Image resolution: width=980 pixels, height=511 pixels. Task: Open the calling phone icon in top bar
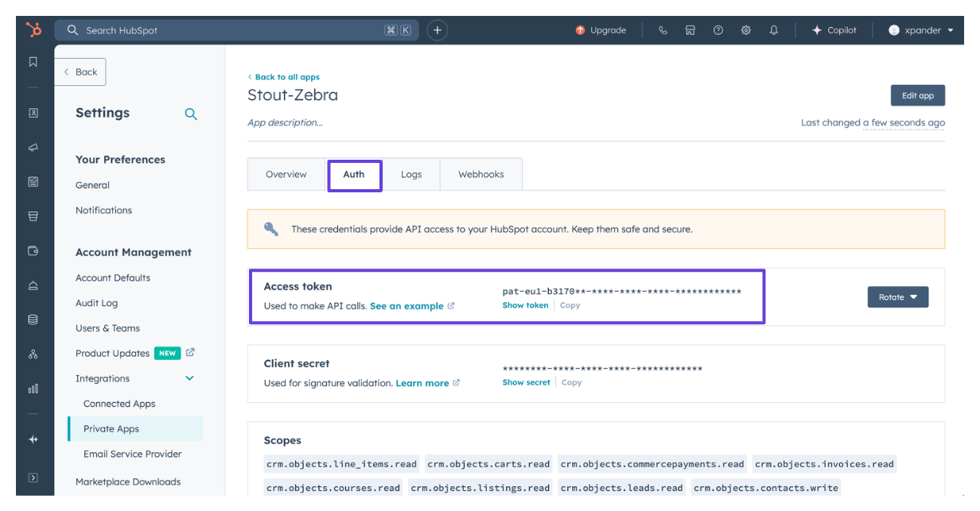663,30
